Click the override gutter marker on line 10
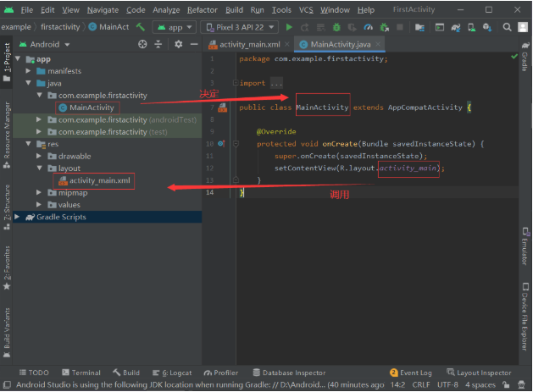The height and width of the screenshot is (392, 533). coord(221,144)
